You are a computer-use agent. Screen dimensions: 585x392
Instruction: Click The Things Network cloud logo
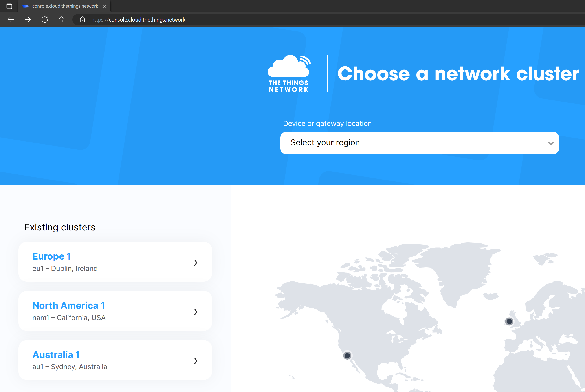[x=289, y=73]
